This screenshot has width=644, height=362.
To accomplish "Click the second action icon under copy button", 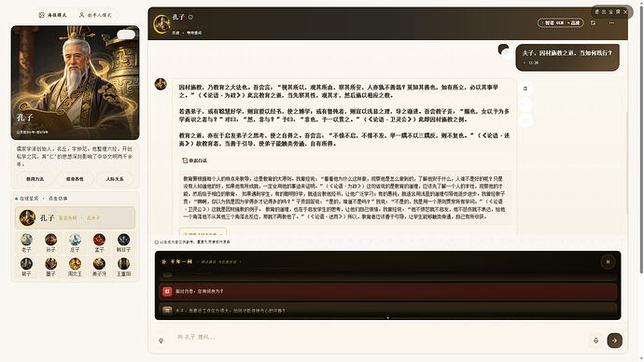I will pos(525,104).
